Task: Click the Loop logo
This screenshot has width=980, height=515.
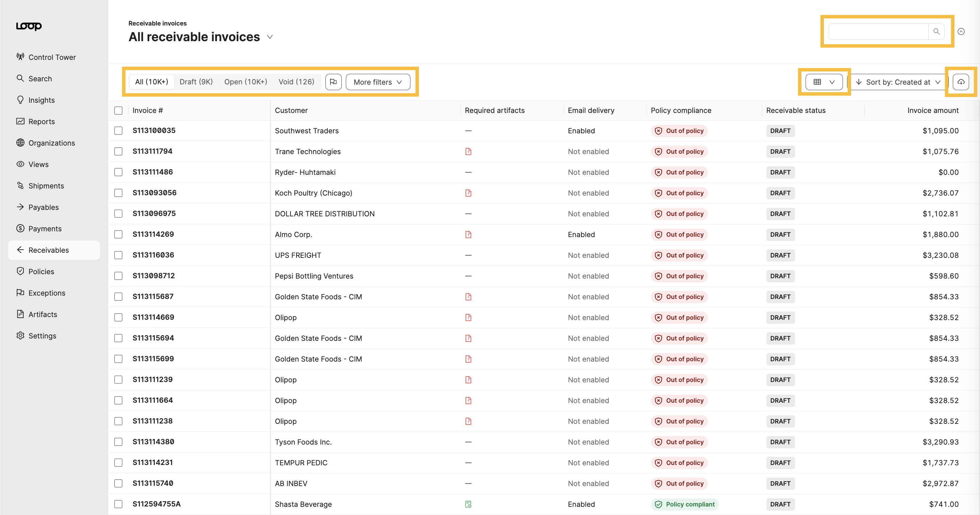Action: (29, 26)
